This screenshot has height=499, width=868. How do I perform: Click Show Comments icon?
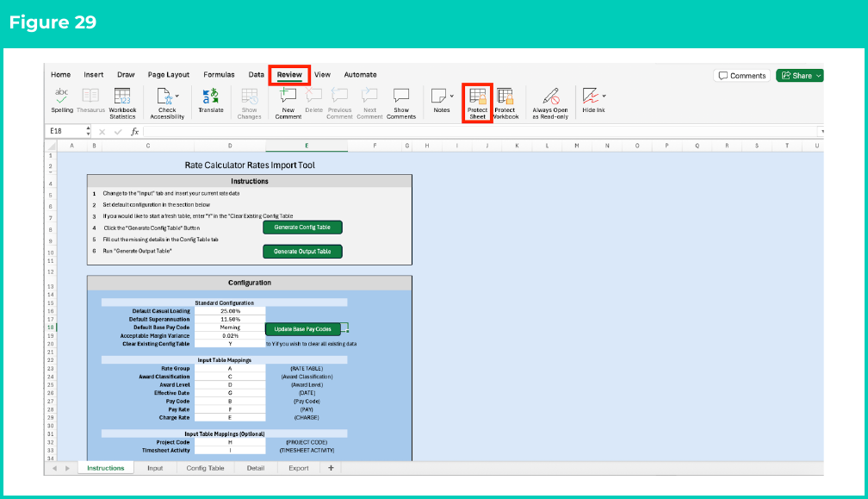(x=400, y=96)
